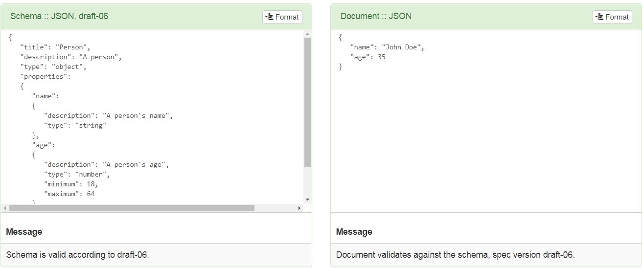
Task: Click the left arrow of schema horizontal scrollbar
Action: [5, 208]
